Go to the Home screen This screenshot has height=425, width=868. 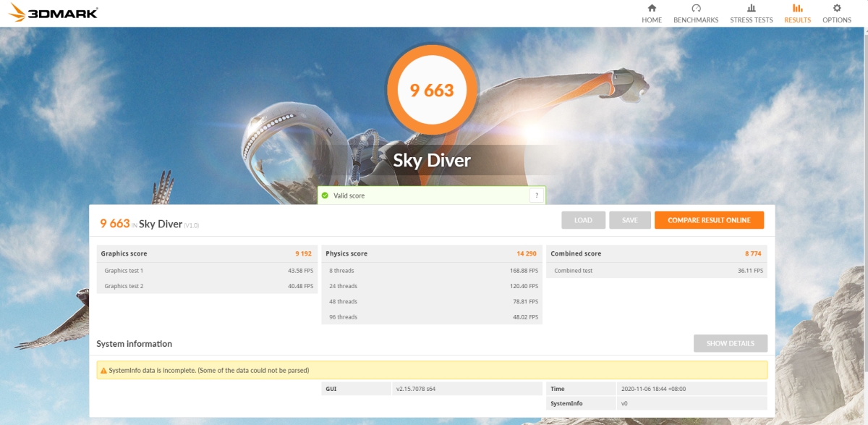point(651,13)
